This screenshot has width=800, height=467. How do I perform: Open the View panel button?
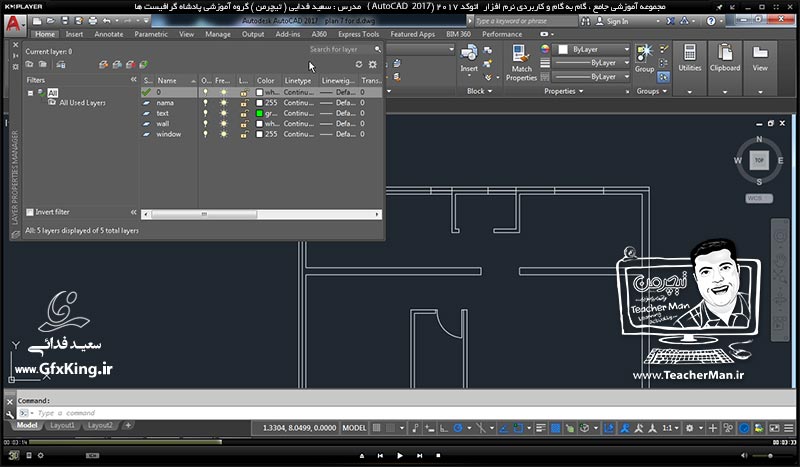pos(760,68)
